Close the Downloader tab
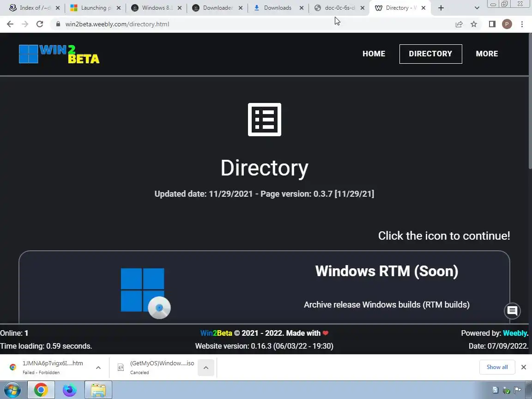Screen dimensions: 532x399 (x=241, y=8)
